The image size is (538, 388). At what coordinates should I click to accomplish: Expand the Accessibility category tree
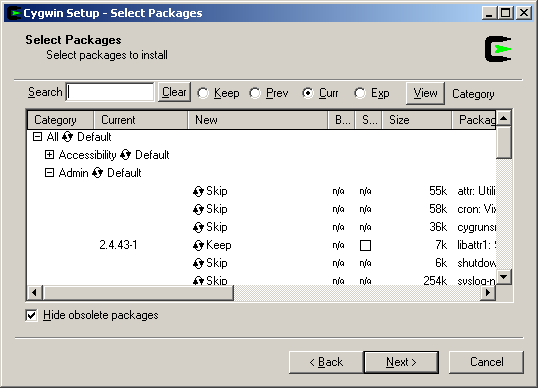pos(49,155)
